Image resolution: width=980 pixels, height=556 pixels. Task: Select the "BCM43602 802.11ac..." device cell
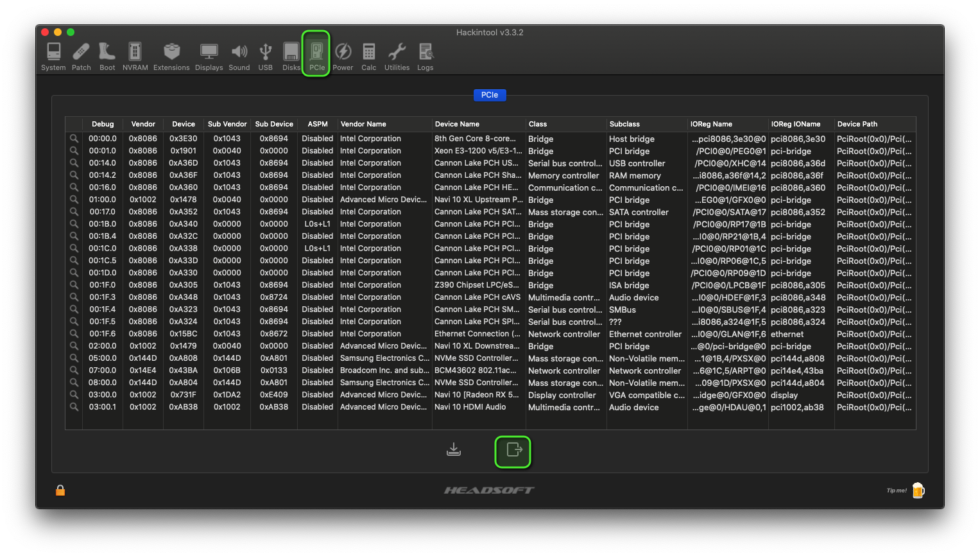[x=476, y=370]
